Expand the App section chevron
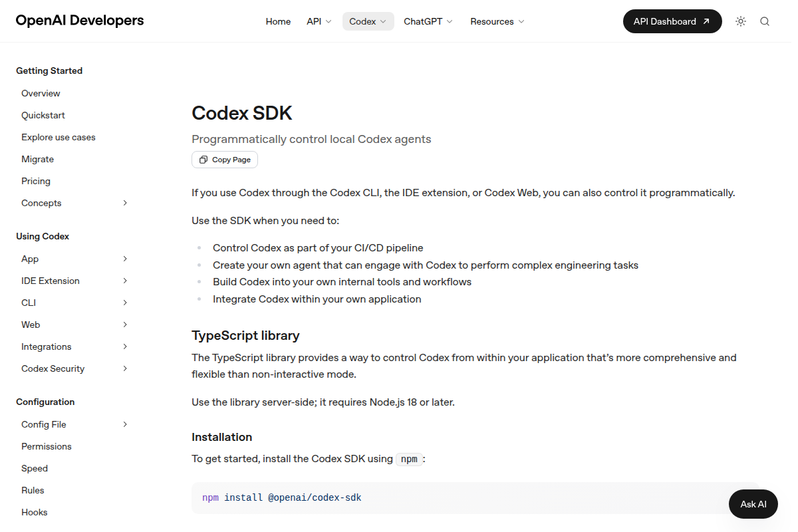 pos(125,259)
